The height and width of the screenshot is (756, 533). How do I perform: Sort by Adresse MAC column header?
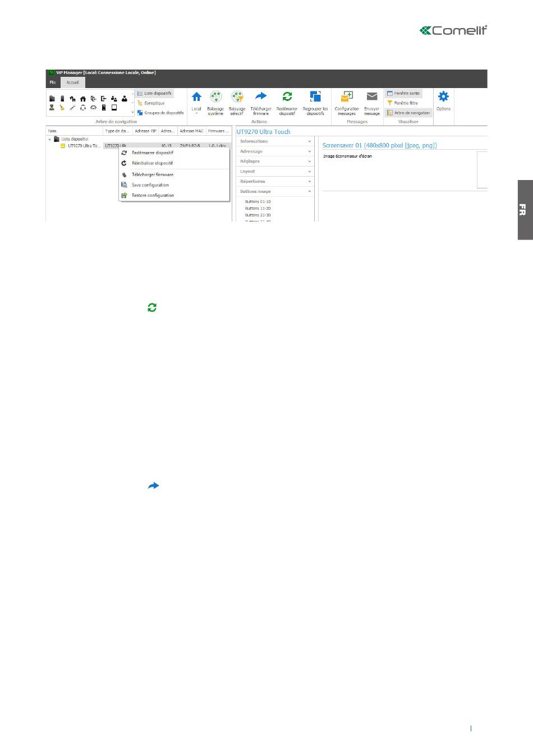191,131
